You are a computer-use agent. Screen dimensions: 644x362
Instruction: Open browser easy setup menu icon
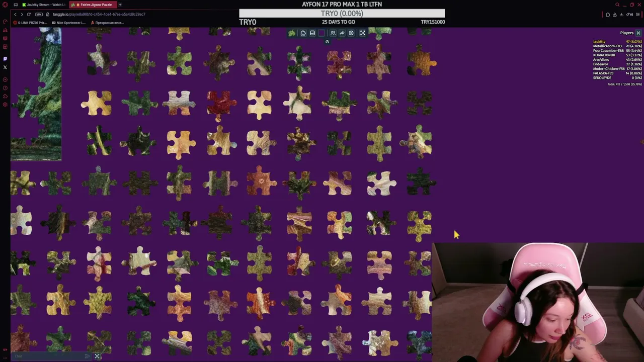tap(638, 15)
